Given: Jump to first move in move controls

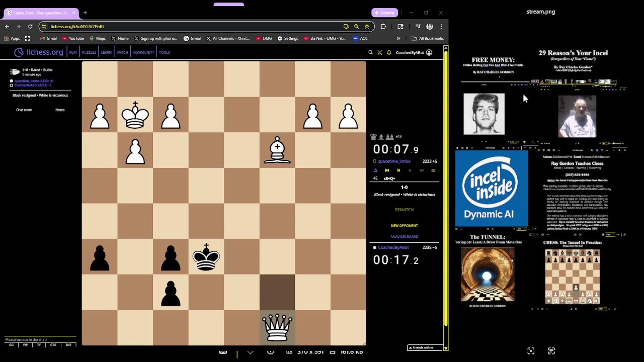Looking at the screenshot, I should click(x=387, y=170).
